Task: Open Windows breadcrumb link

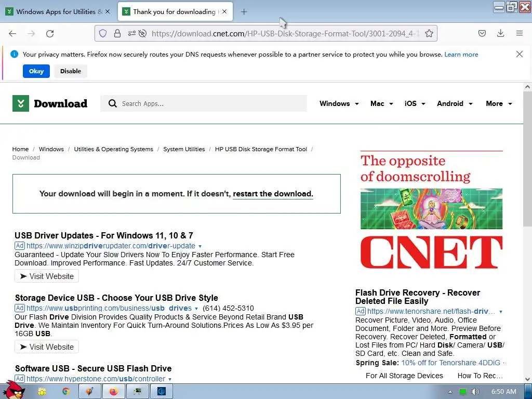Action: click(51, 149)
